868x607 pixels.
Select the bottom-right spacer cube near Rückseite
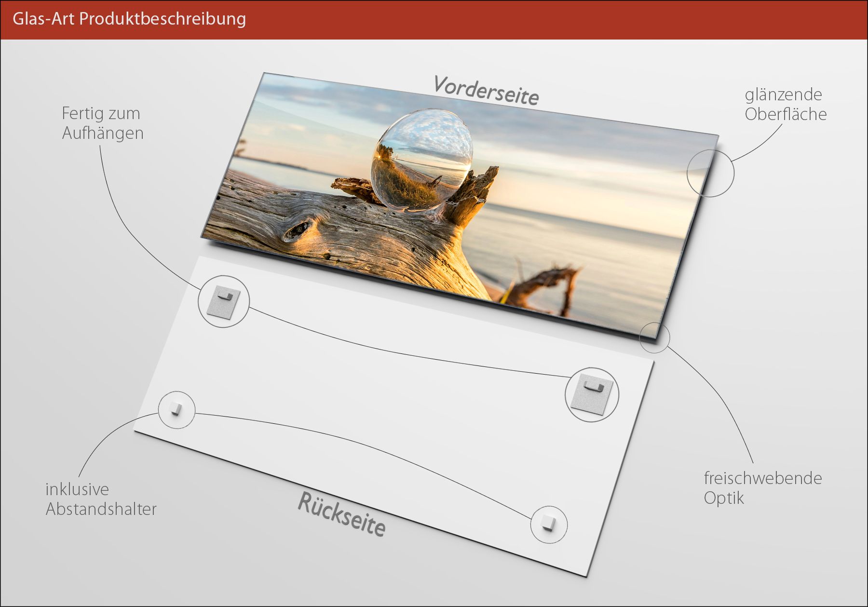[548, 524]
